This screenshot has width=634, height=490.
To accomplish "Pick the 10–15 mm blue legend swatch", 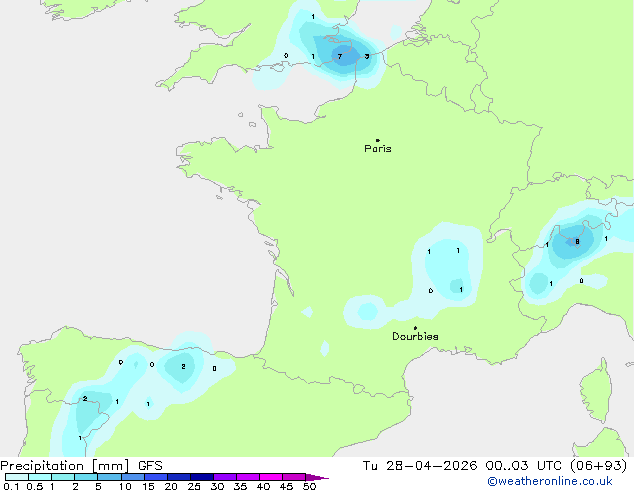I will point(132,477).
